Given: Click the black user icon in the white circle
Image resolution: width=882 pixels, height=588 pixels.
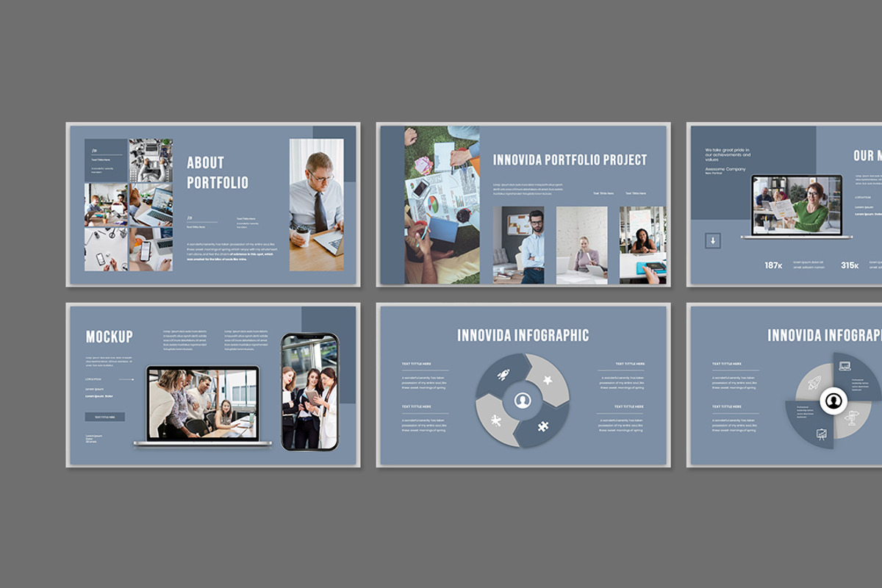Looking at the screenshot, I should 833,401.
